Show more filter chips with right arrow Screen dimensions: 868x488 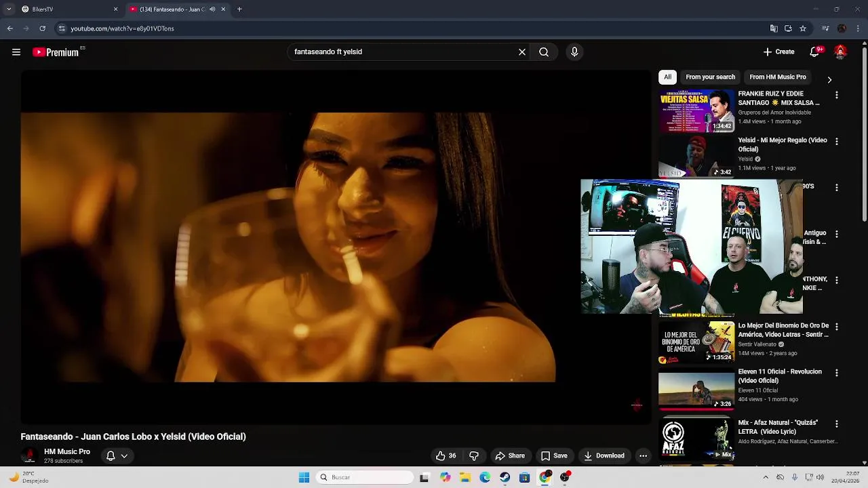pos(829,79)
